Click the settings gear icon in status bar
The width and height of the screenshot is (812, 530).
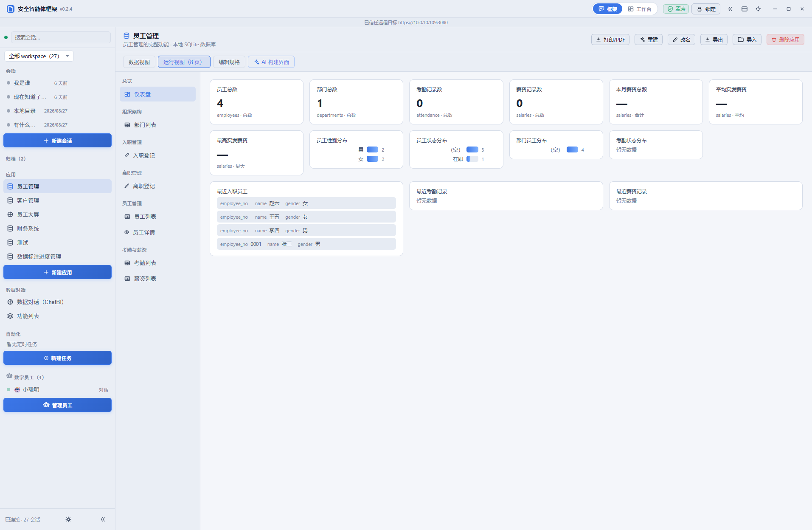[68, 519]
